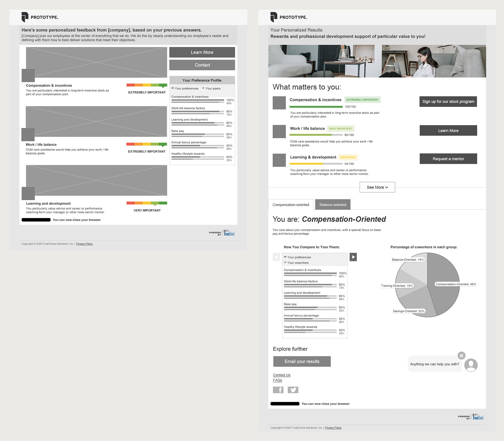Click Sign up for our stock program
This screenshot has height=441, width=504.
448,101
